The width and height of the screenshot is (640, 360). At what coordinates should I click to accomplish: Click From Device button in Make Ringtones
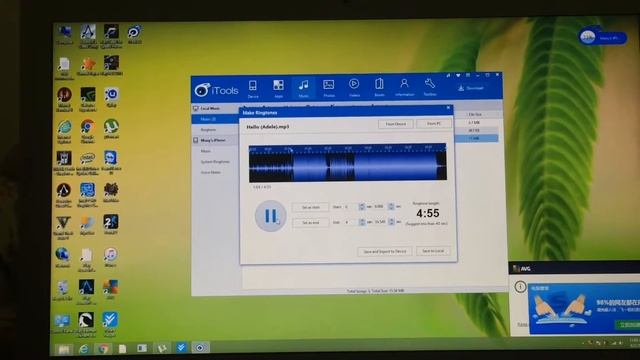395,124
